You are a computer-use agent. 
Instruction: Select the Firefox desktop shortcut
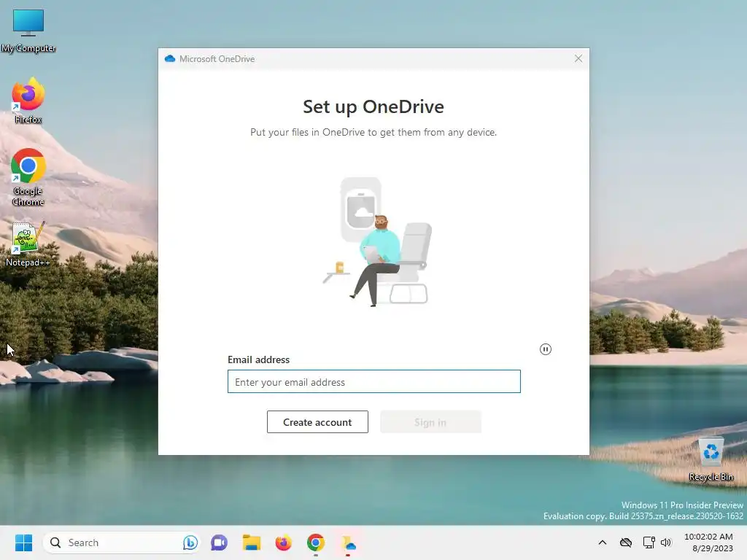28,101
